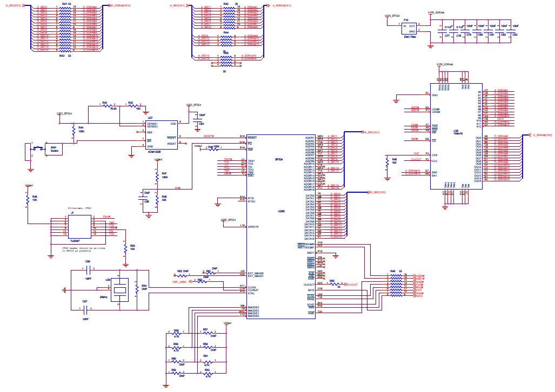The height and width of the screenshot is (392, 555).
Task: Select capacitor C86 18PF
Action: coord(88,269)
